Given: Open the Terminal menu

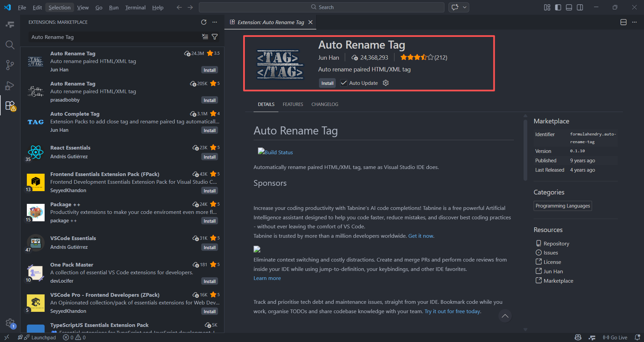Looking at the screenshot, I should [x=135, y=7].
